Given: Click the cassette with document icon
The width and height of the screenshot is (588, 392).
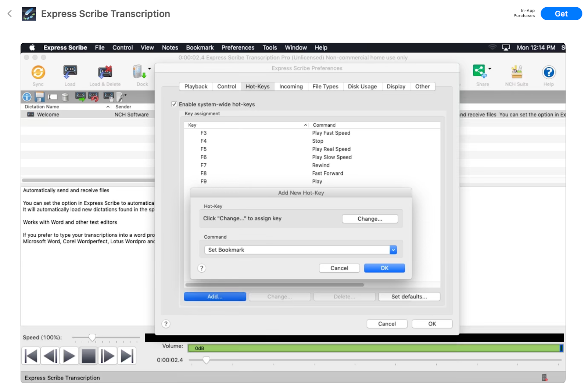Looking at the screenshot, I should click(108, 97).
